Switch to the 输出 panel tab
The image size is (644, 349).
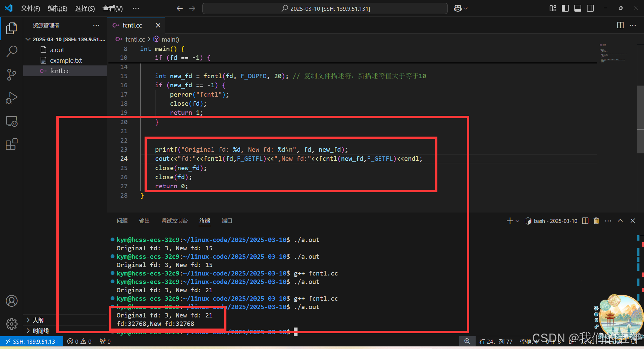tap(144, 221)
